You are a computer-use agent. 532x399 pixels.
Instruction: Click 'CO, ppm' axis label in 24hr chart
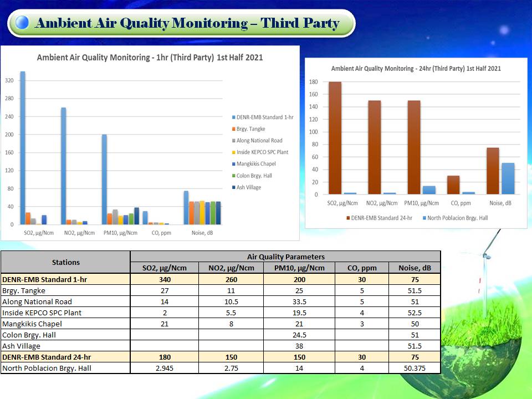pyautogui.click(x=461, y=203)
